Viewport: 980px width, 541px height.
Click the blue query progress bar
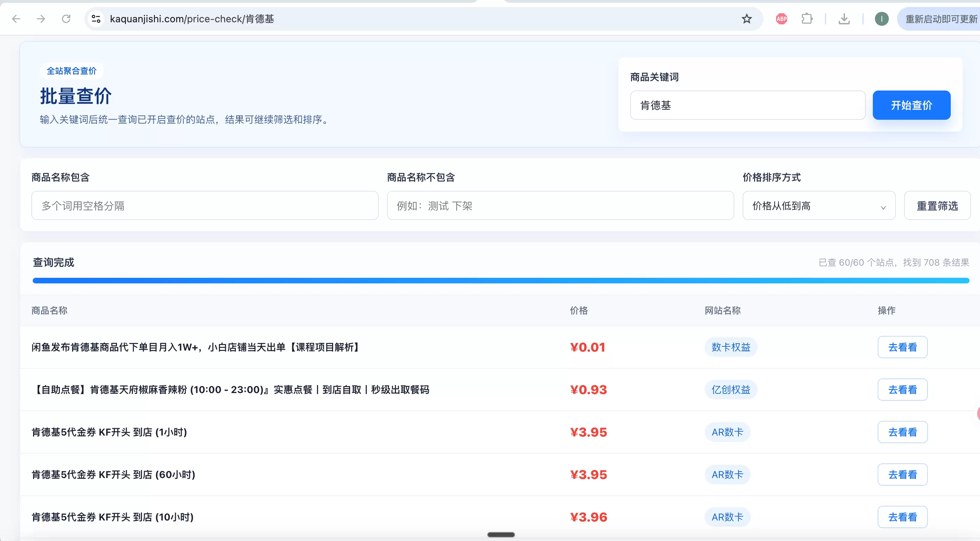[501, 280]
